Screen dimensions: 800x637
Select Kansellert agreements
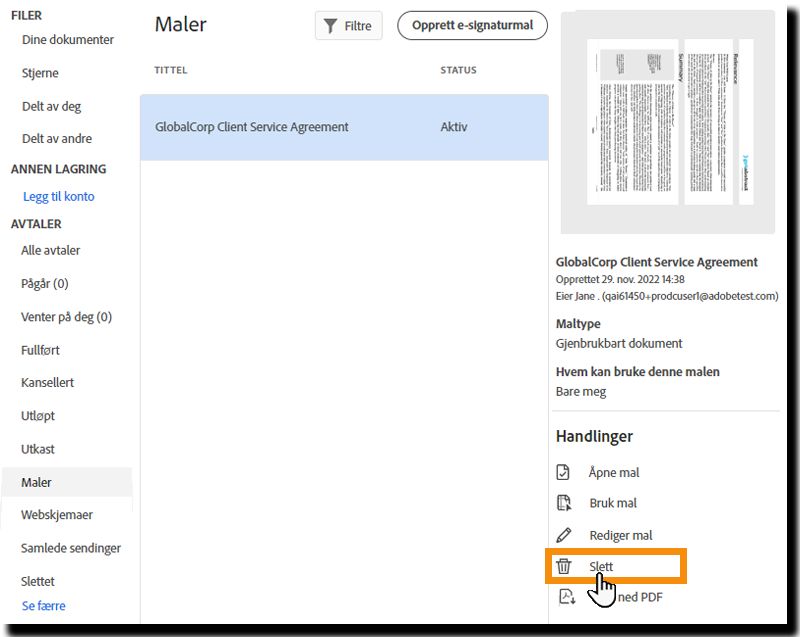pyautogui.click(x=47, y=382)
